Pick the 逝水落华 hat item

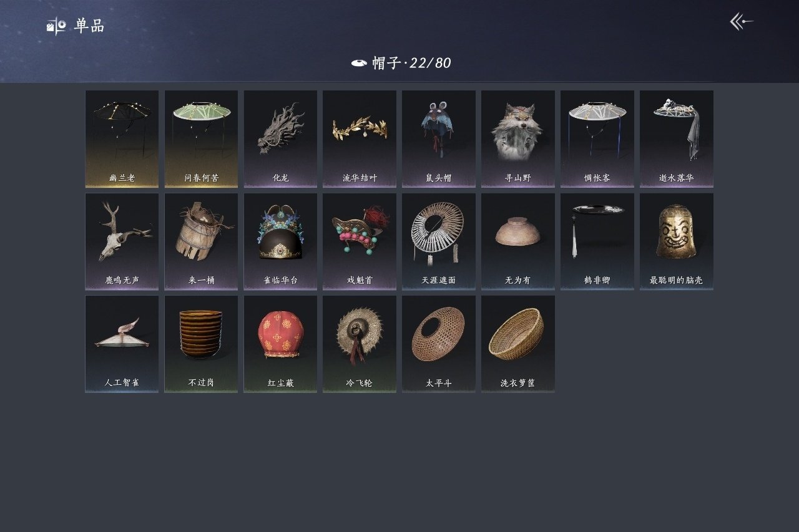tap(677, 139)
